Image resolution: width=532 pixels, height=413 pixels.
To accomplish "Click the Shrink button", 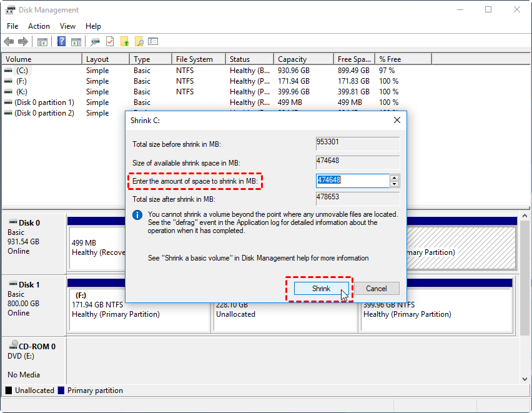I will point(321,289).
